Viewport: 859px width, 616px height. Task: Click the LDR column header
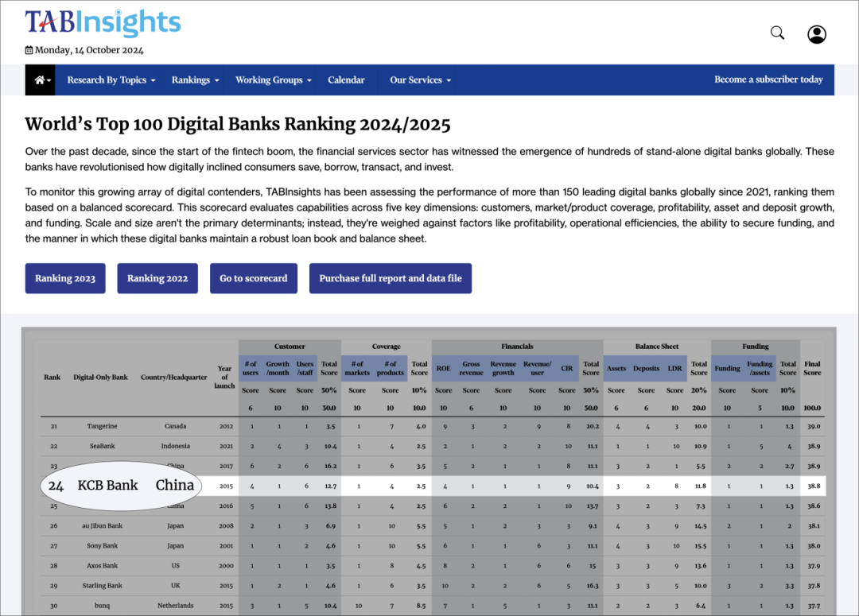tap(674, 369)
